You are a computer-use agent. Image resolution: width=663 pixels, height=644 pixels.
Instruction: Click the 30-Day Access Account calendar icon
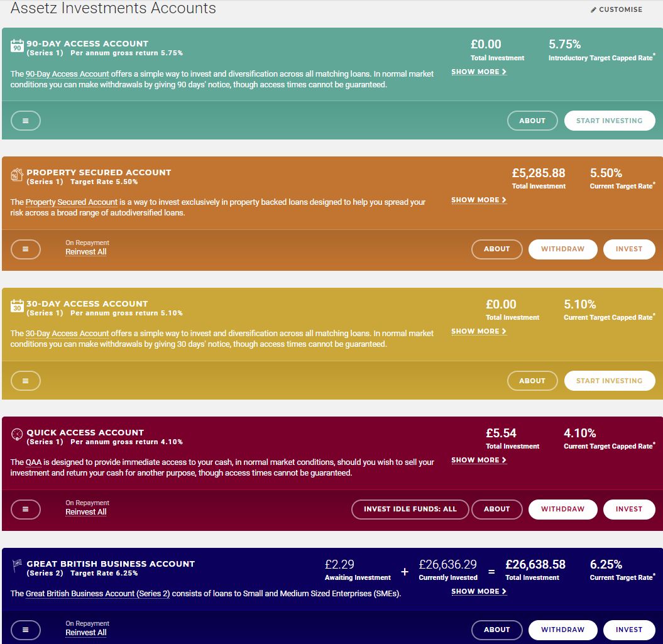[17, 305]
